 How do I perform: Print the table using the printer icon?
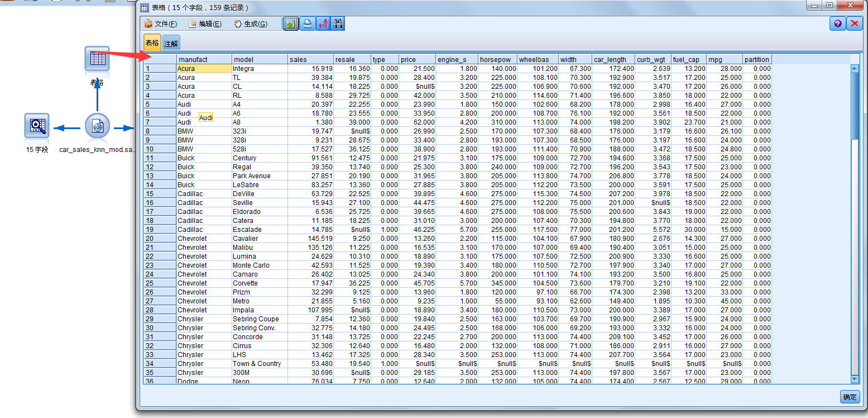coord(307,23)
